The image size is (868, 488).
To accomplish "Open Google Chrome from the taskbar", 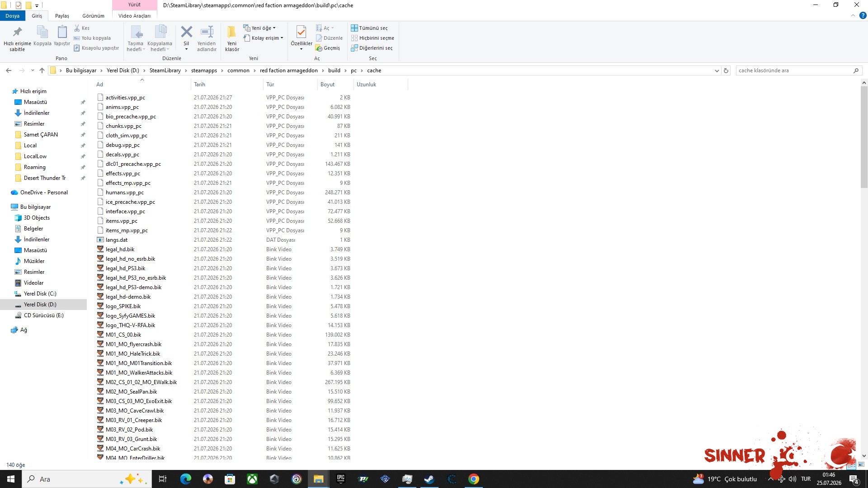I will [x=473, y=479].
